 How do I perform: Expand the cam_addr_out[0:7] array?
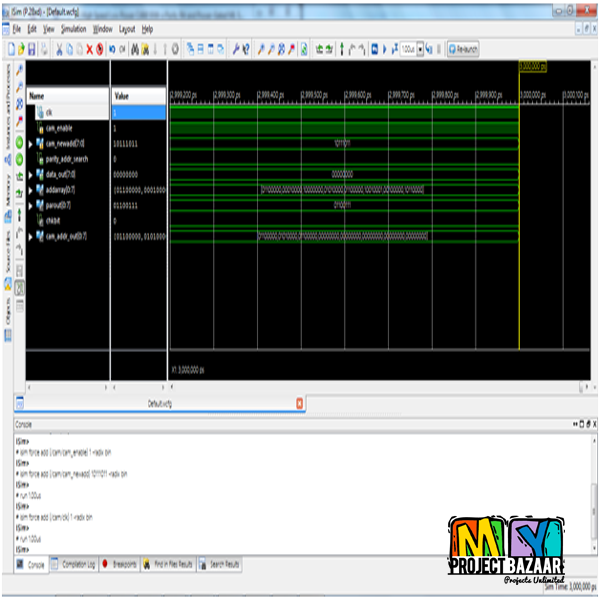31,235
